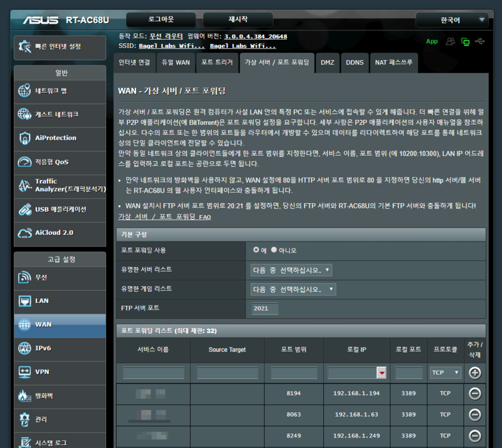Expand the famous server list dropdown
Image resolution: width=502 pixels, height=448 pixels.
tap(291, 270)
